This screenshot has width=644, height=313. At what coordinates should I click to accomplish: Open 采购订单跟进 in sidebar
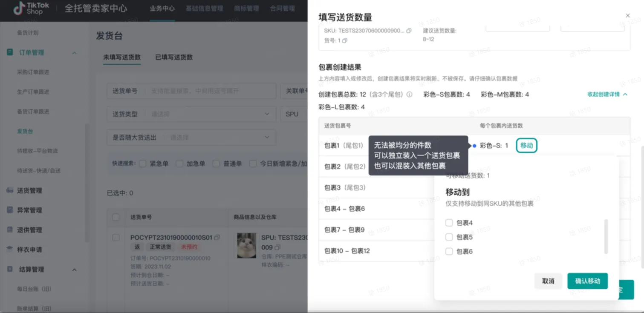pyautogui.click(x=33, y=72)
